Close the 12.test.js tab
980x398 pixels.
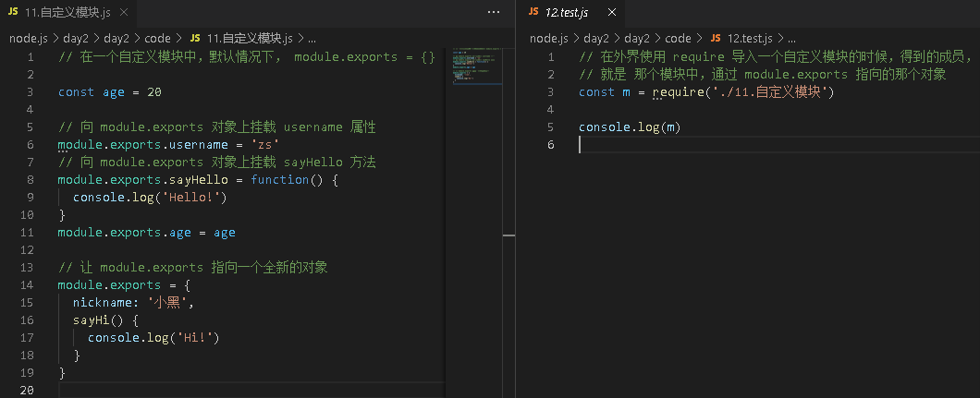pyautogui.click(x=612, y=12)
